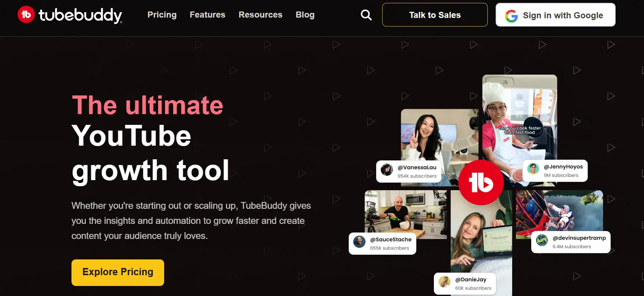Select the SauceStache kitchen video thumbnail
644x296 pixels.
[x=406, y=212]
